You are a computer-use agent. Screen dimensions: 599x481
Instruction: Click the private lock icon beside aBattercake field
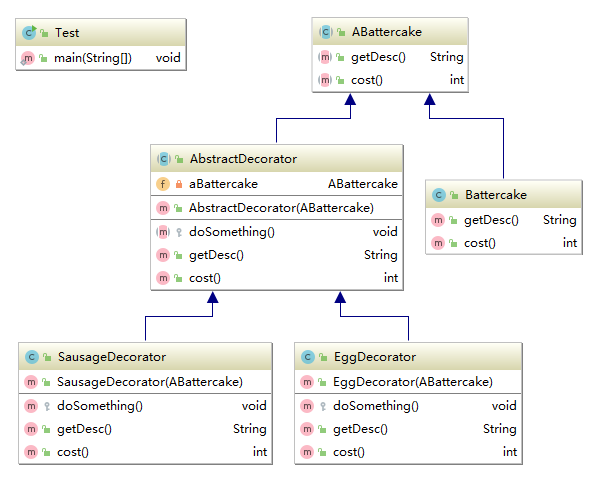click(178, 184)
